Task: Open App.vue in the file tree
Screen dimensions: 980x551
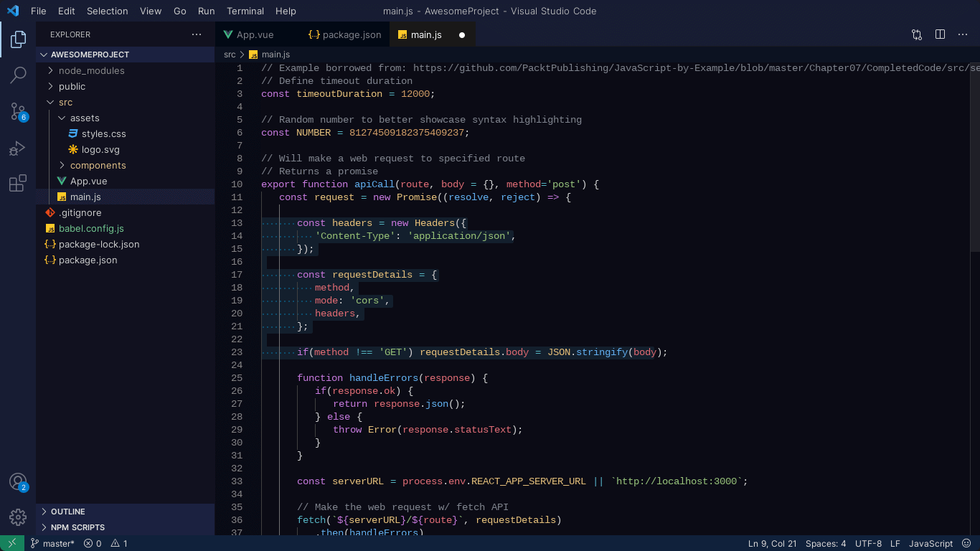Action: tap(89, 181)
